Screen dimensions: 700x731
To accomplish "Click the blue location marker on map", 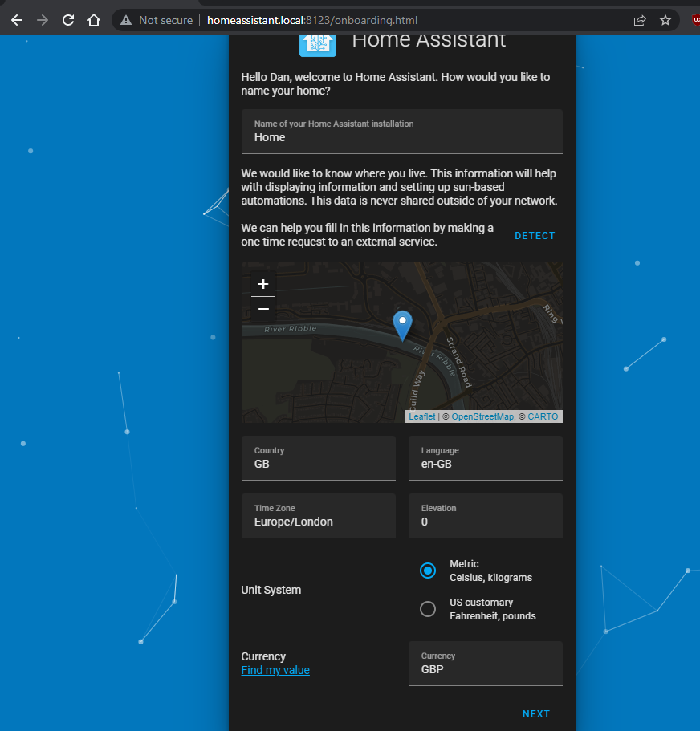I will pos(402,326).
